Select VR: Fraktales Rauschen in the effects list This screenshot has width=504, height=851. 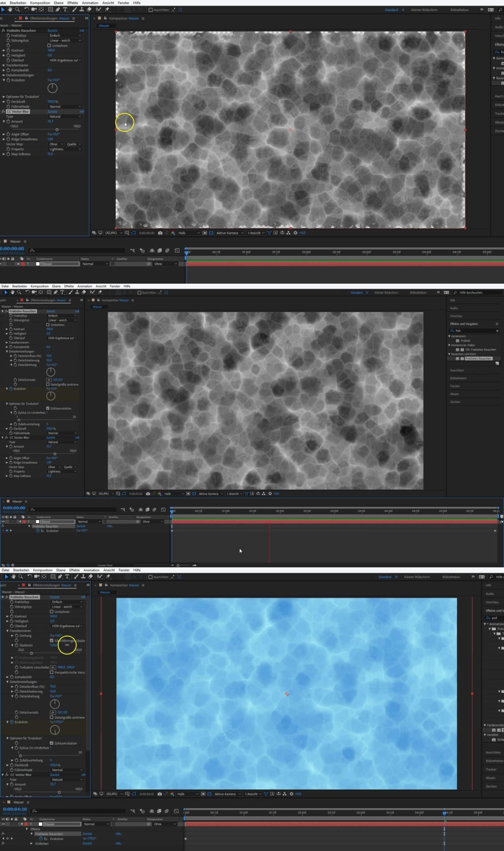pyautogui.click(x=481, y=350)
